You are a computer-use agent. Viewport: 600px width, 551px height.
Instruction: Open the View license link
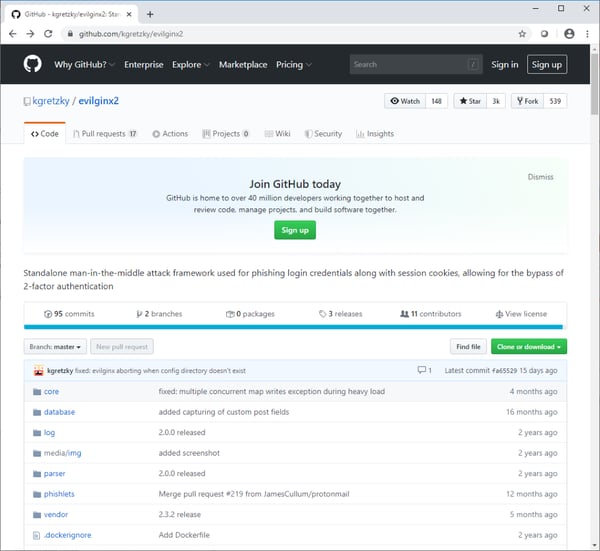tap(521, 314)
